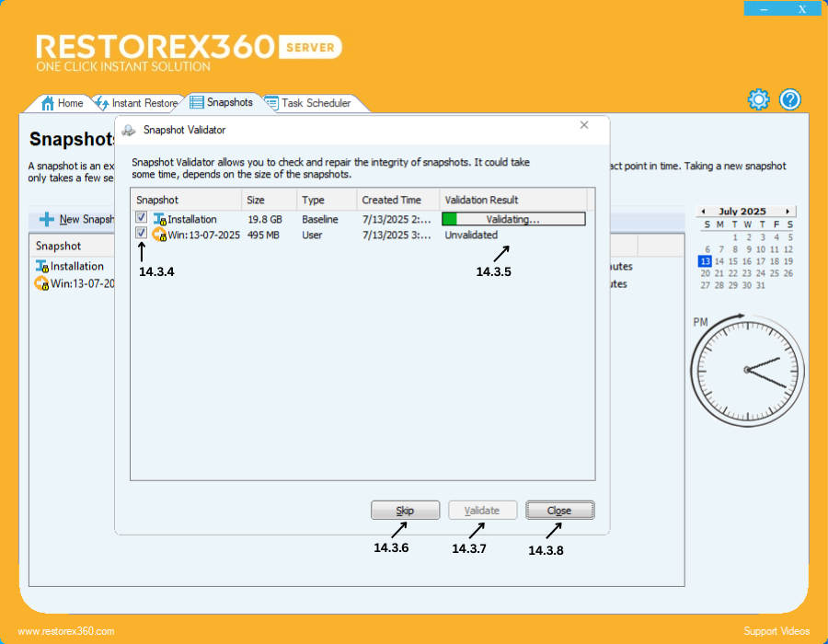Click Win:13-07 snapshot icon in background list

(41, 283)
